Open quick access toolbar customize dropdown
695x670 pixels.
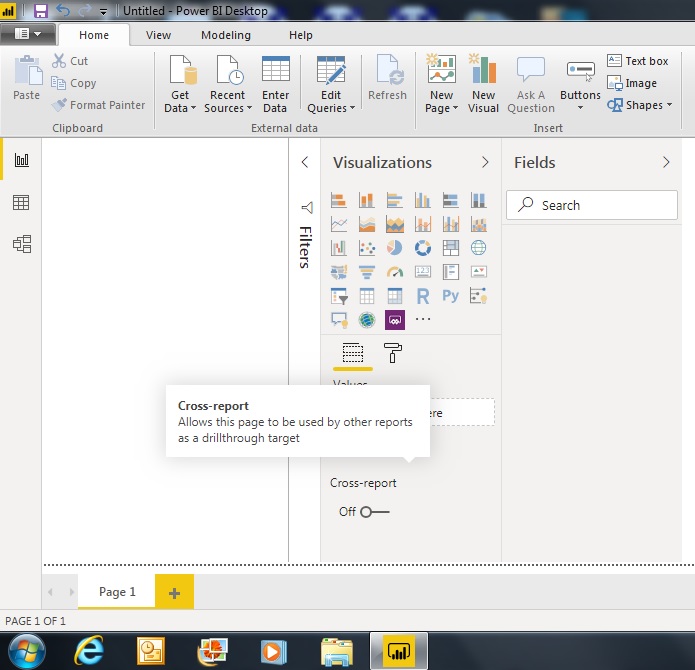point(103,12)
